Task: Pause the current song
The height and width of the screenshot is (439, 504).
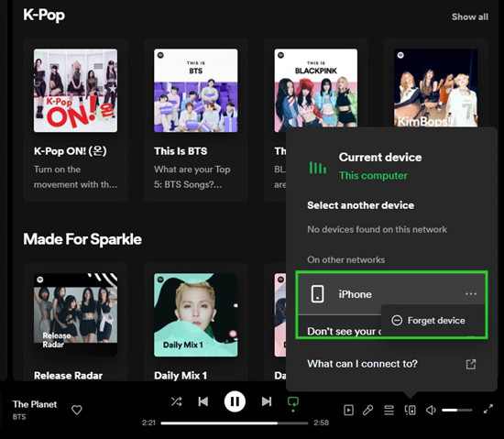Action: 235,401
